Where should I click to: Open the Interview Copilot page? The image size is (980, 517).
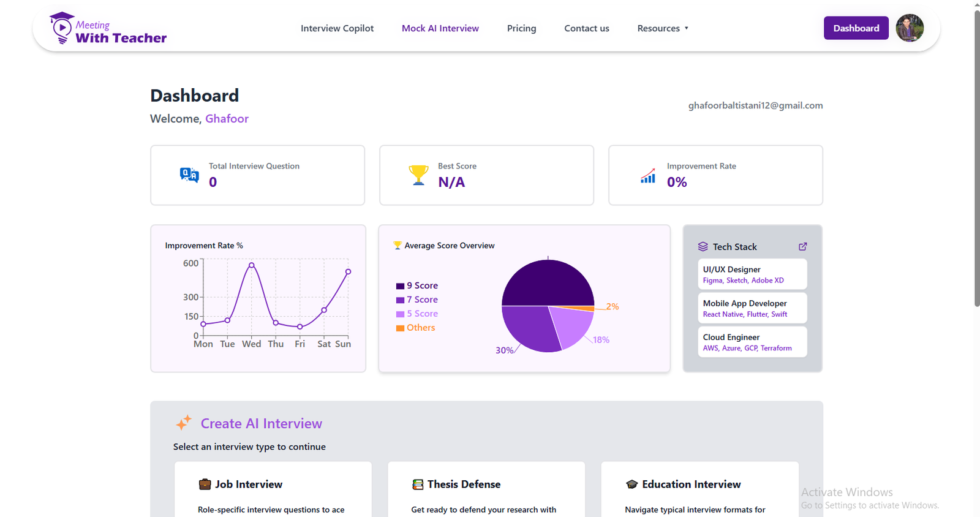point(337,28)
